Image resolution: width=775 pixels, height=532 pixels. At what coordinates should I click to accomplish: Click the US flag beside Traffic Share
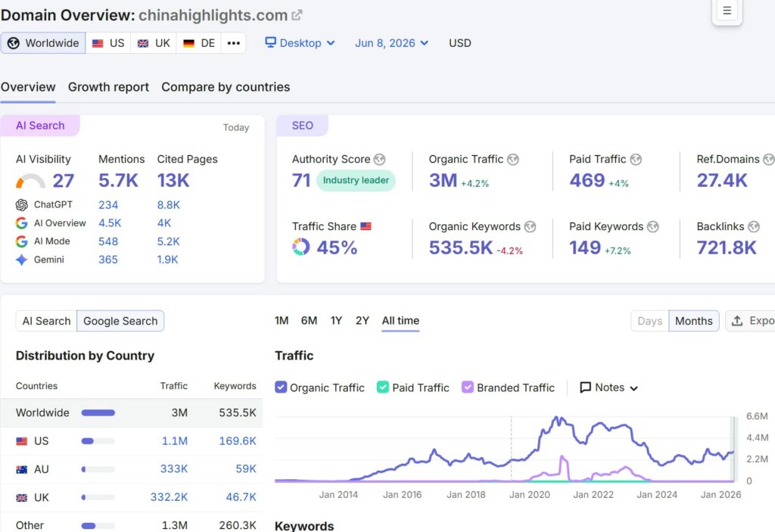pyautogui.click(x=366, y=226)
